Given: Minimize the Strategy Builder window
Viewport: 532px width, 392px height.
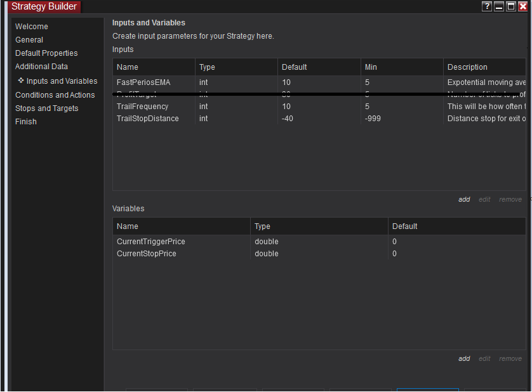Looking at the screenshot, I should 499,6.
